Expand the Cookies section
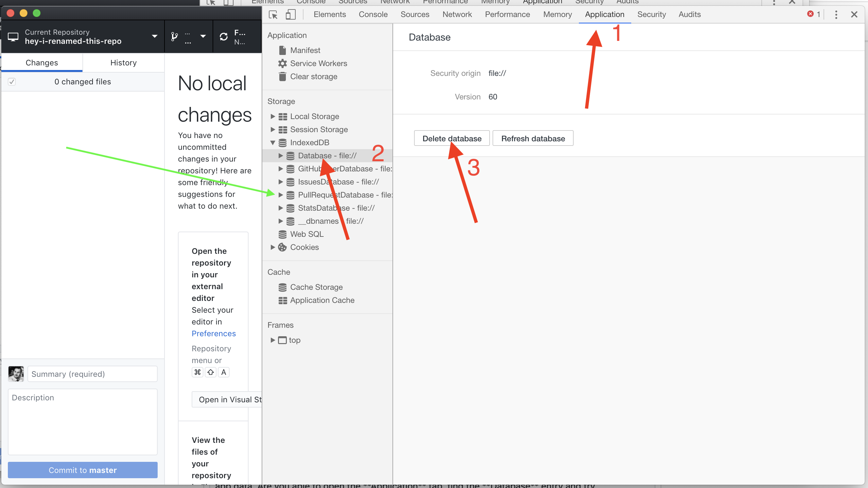868x488 pixels. coord(273,247)
